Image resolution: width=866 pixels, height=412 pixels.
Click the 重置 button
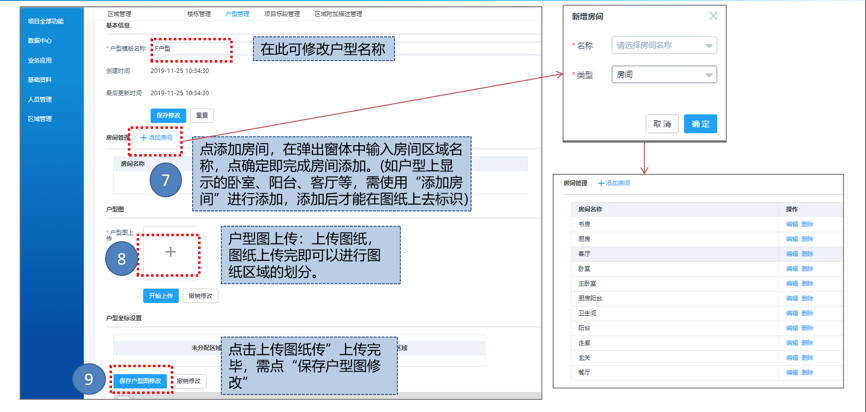(x=202, y=115)
